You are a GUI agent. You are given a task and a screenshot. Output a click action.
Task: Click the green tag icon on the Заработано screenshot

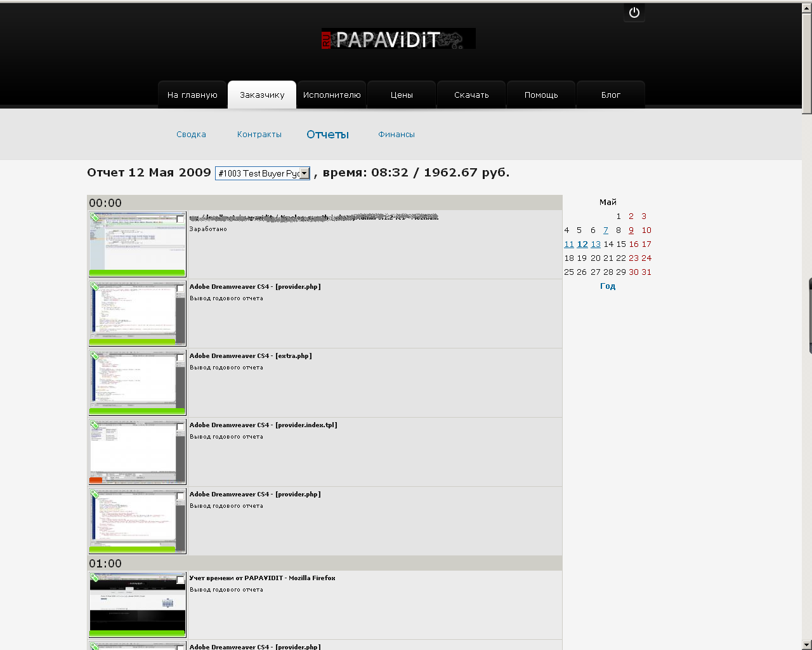(x=95, y=217)
